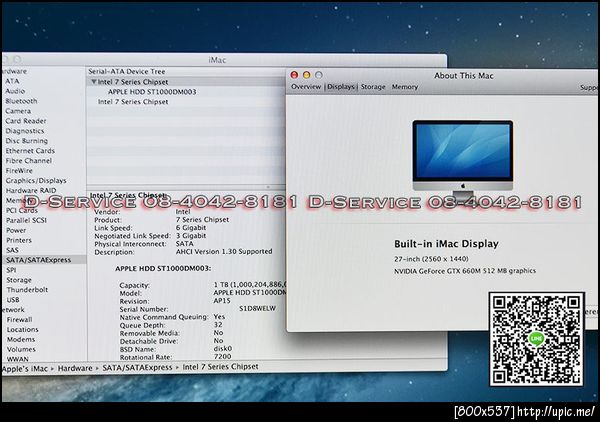Click the Link Speed 6 Gigabit value
Image resolution: width=600 pixels, height=422 pixels.
click(191, 228)
